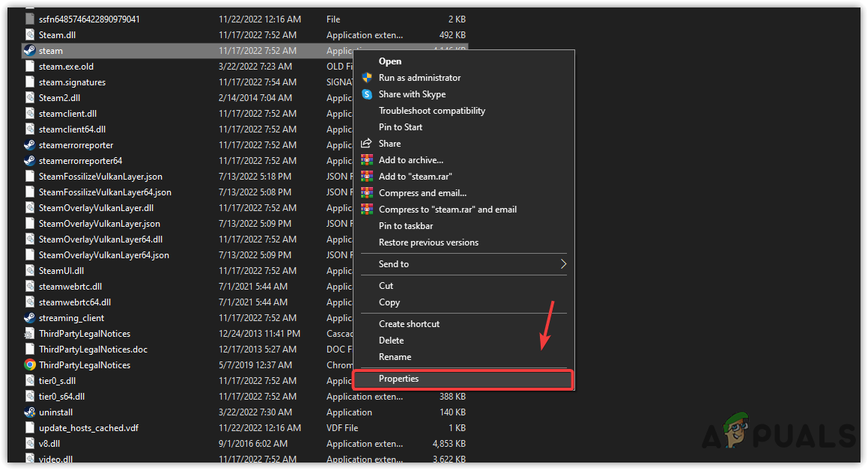The image size is (868, 470).
Task: Open the highlighted "Properties" entry
Action: [x=398, y=379]
